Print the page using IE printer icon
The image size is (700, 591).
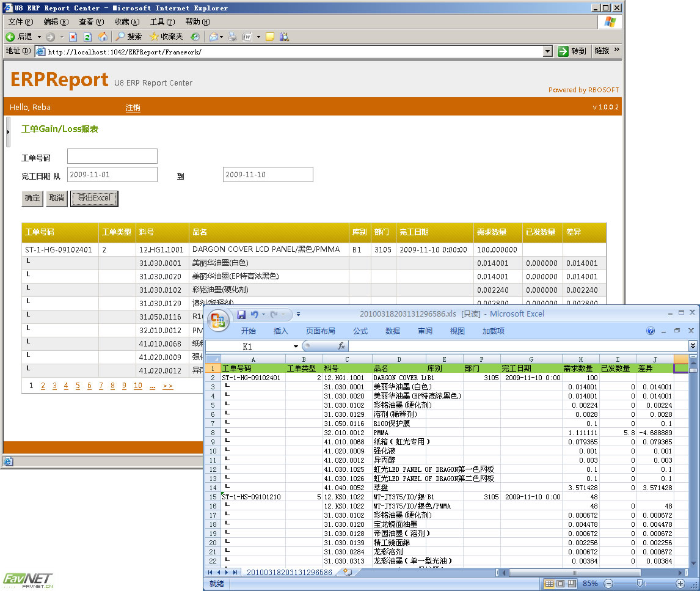[232, 37]
